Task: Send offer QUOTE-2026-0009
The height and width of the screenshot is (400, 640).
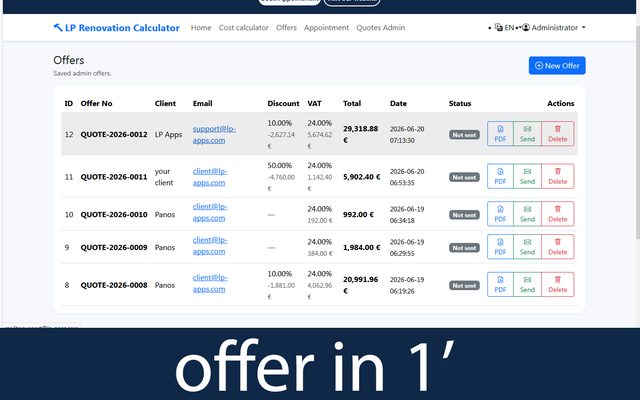Action: (x=527, y=247)
